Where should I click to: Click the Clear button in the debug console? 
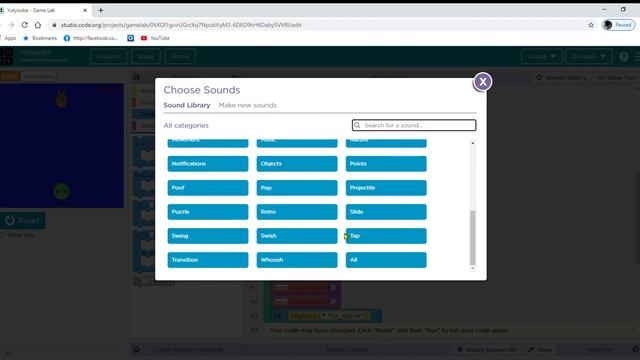tap(540, 349)
